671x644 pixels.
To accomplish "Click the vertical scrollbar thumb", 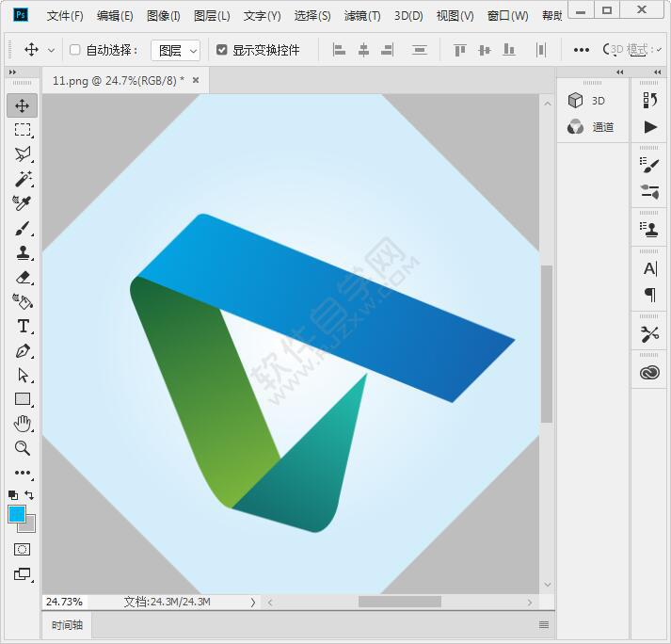I will point(547,344).
